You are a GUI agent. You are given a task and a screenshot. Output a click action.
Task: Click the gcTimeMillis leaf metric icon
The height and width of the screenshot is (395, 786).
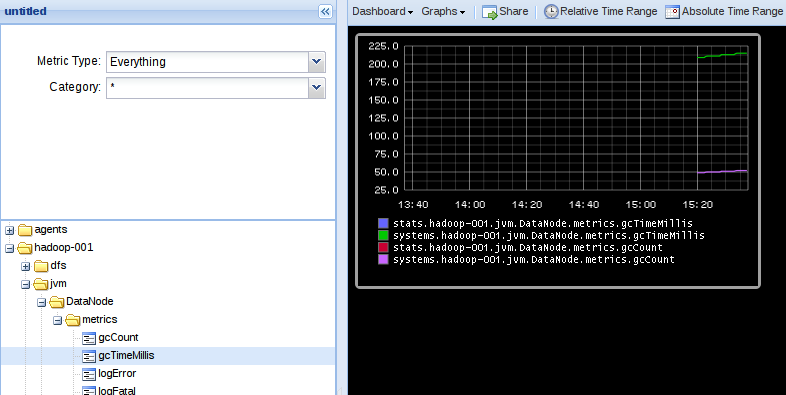click(89, 357)
